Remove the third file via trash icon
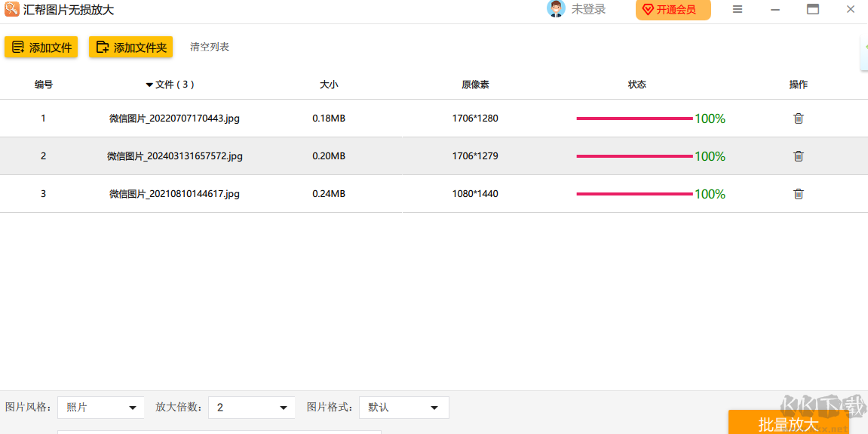 click(x=798, y=194)
